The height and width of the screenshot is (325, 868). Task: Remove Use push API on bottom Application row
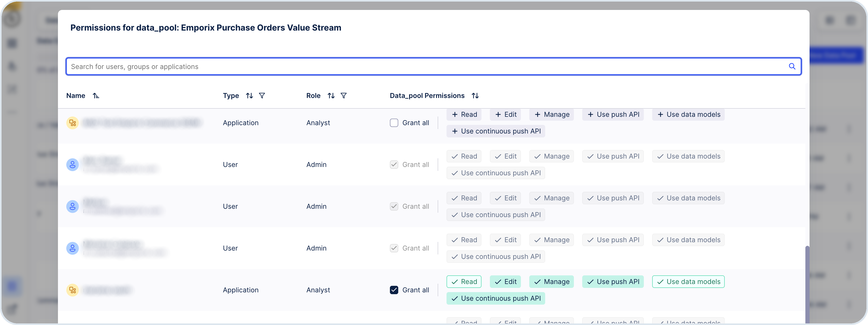[613, 282]
